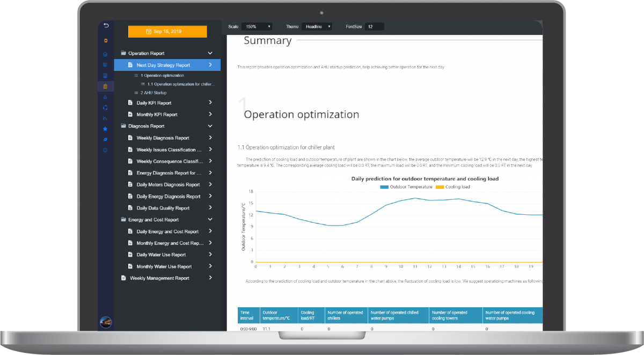The height and width of the screenshot is (355, 644).
Task: Click the blue Outdoor Temperature legend swatch
Action: coord(384,187)
